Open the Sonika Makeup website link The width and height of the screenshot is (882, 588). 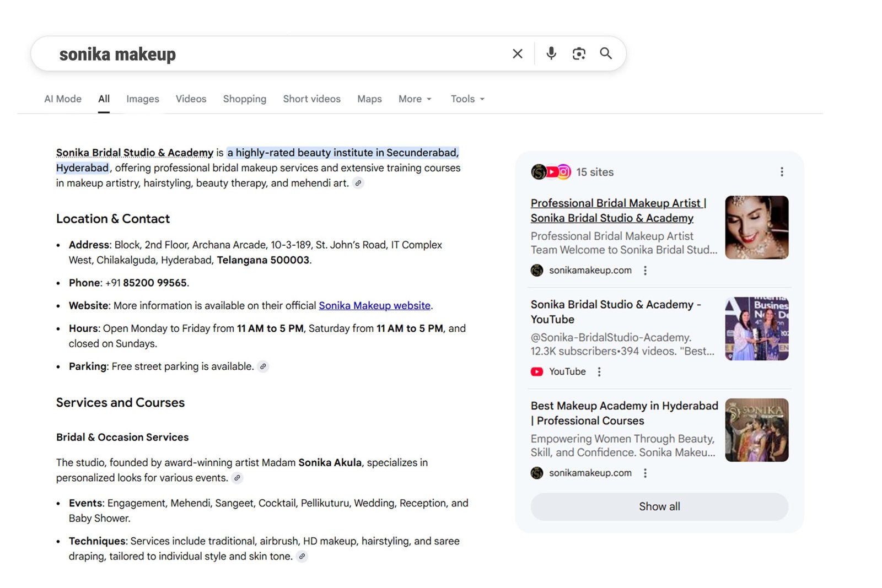pyautogui.click(x=375, y=305)
